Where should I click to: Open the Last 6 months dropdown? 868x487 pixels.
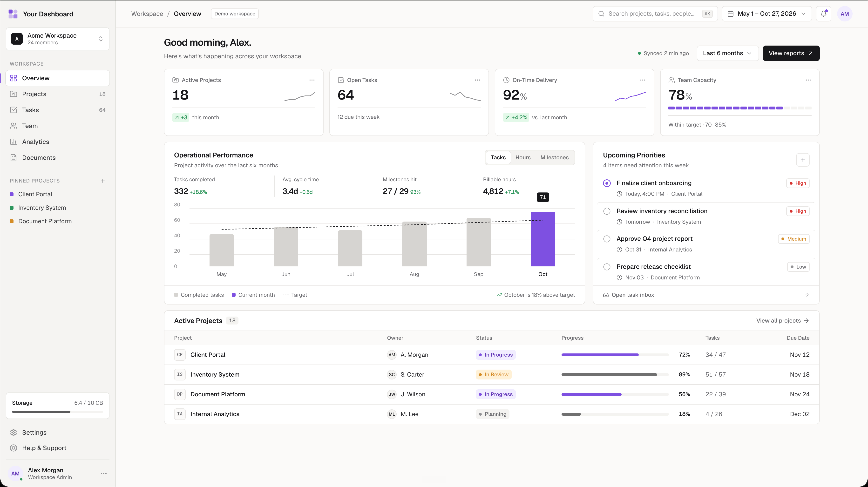tap(727, 53)
